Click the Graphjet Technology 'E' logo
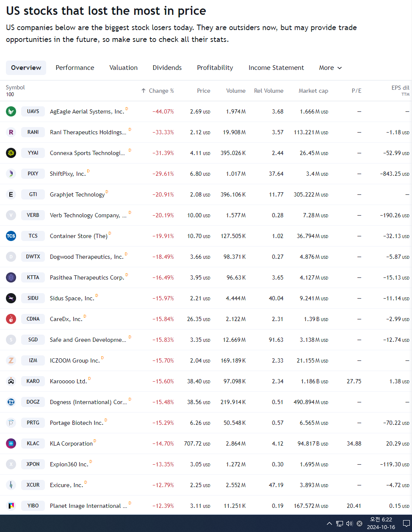 [11, 194]
